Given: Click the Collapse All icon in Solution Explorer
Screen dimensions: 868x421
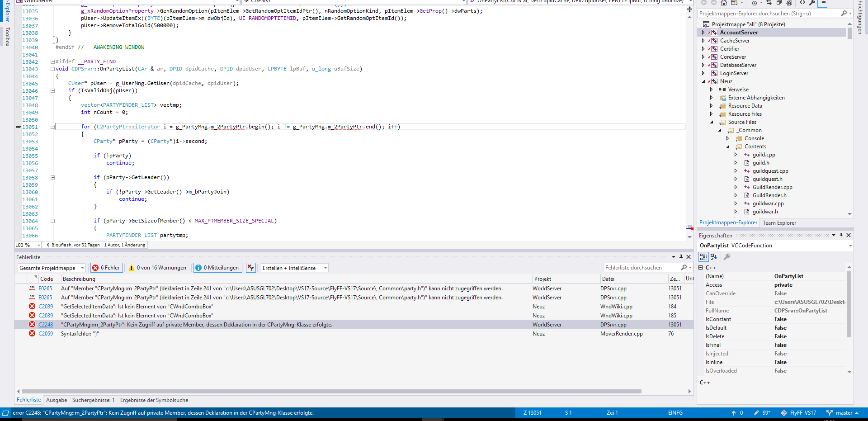Looking at the screenshot, I should 779,3.
